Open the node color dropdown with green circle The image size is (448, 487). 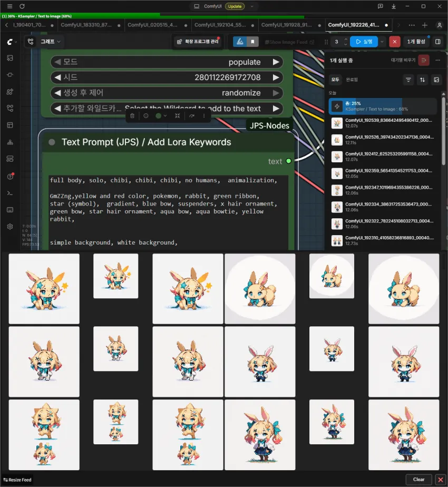(x=161, y=116)
